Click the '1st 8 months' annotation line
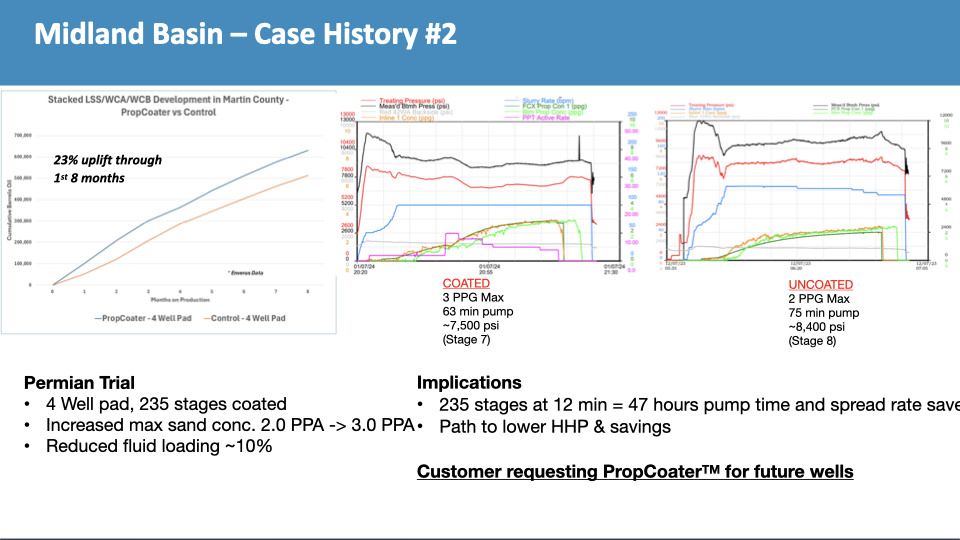 click(89, 178)
